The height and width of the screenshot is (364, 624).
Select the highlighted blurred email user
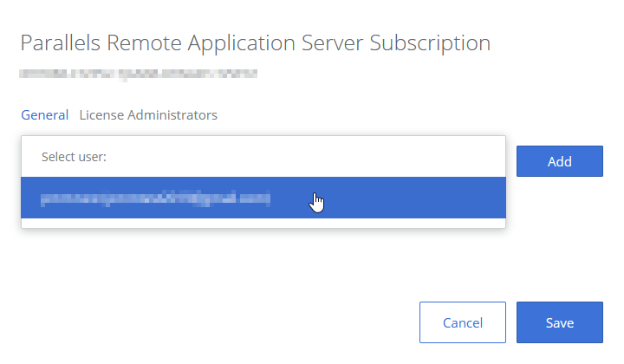coord(156,198)
